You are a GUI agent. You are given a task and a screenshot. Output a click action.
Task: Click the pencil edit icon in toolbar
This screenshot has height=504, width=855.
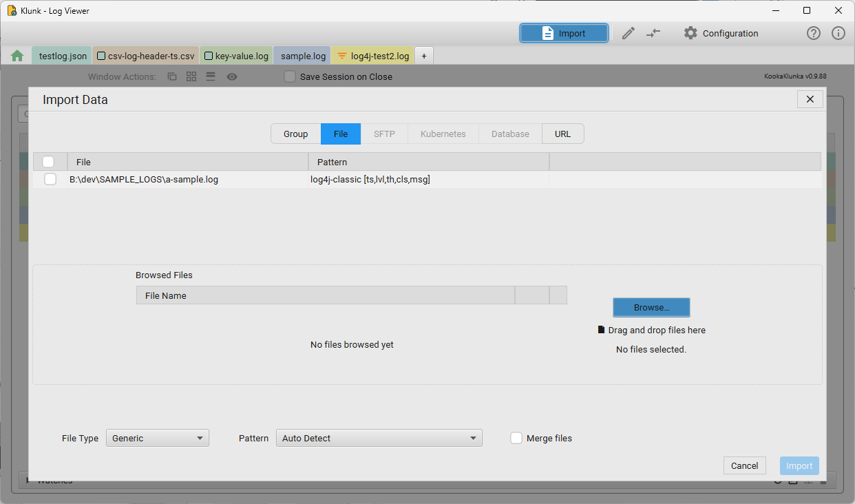628,33
